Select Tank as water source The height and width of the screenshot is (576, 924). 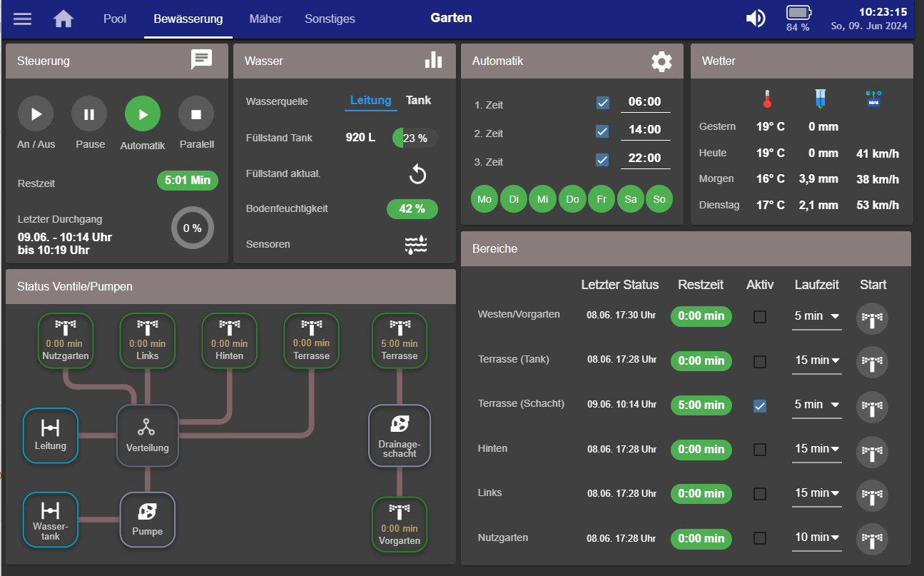point(418,101)
